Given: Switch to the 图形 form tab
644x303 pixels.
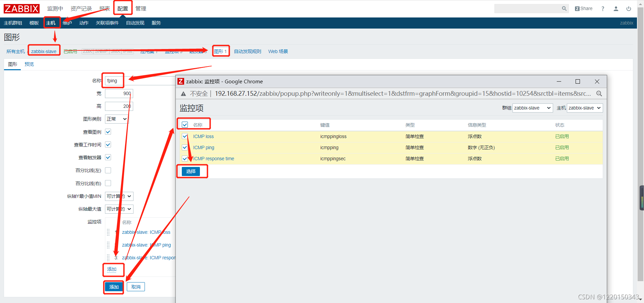Looking at the screenshot, I should coord(13,64).
